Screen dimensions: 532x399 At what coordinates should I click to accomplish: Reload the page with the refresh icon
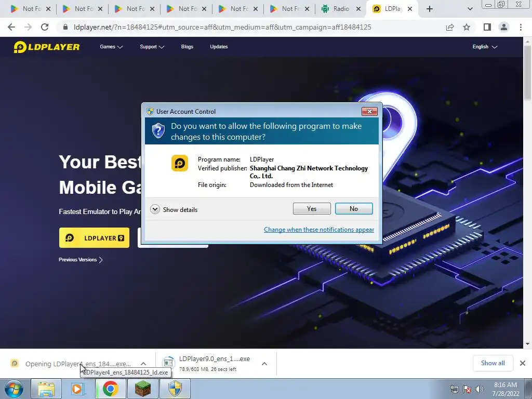[x=45, y=27]
